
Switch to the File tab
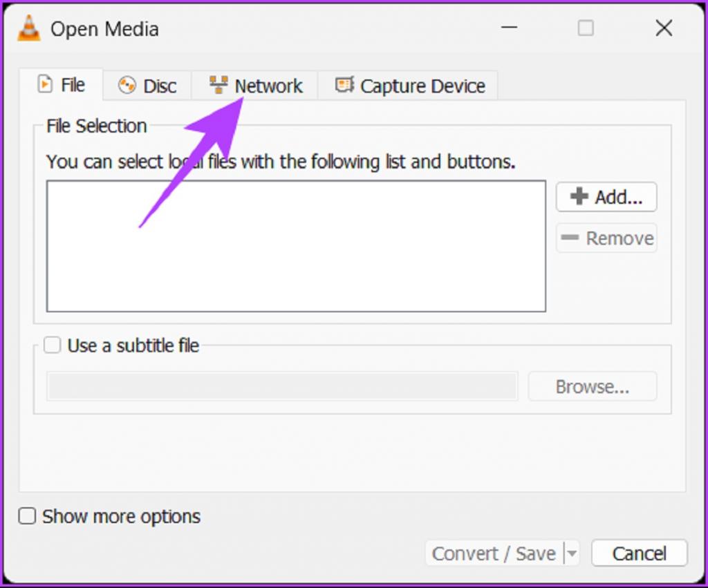pos(62,85)
